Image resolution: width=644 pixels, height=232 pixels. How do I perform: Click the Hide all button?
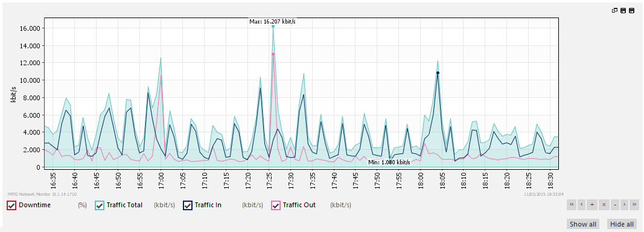622,224
